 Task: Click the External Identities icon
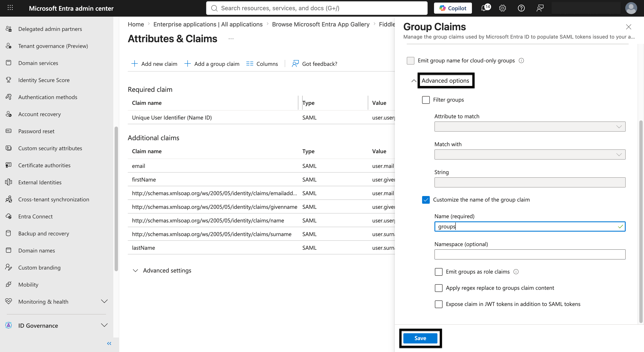[x=9, y=182]
